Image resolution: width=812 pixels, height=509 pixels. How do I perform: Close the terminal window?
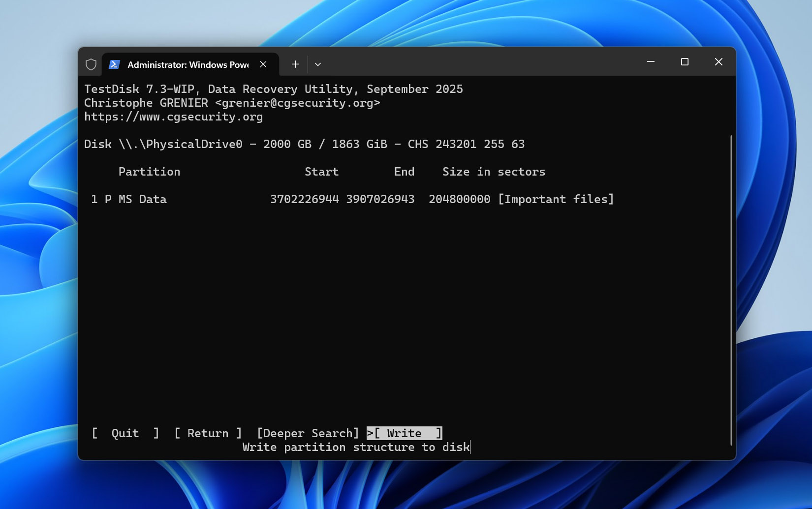tap(718, 61)
